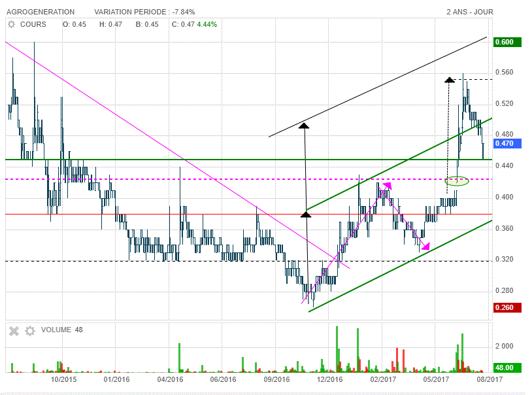
Task: Click the 06/2016 date axis label
Action: (x=223, y=379)
